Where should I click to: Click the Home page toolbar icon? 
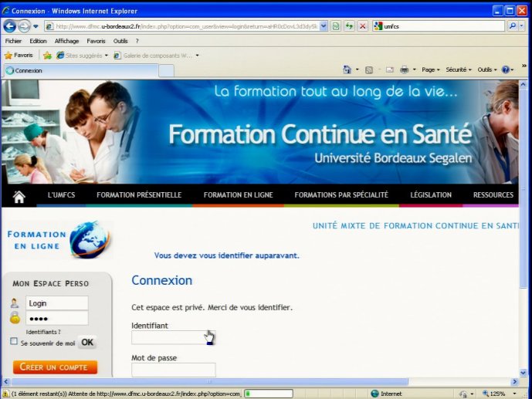[x=347, y=69]
